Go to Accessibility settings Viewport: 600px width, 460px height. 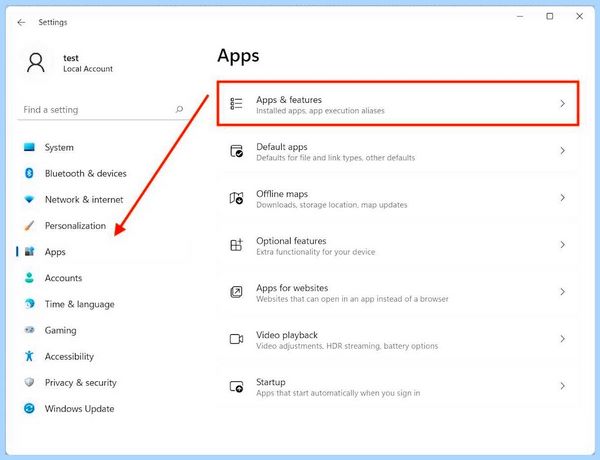(x=104, y=356)
